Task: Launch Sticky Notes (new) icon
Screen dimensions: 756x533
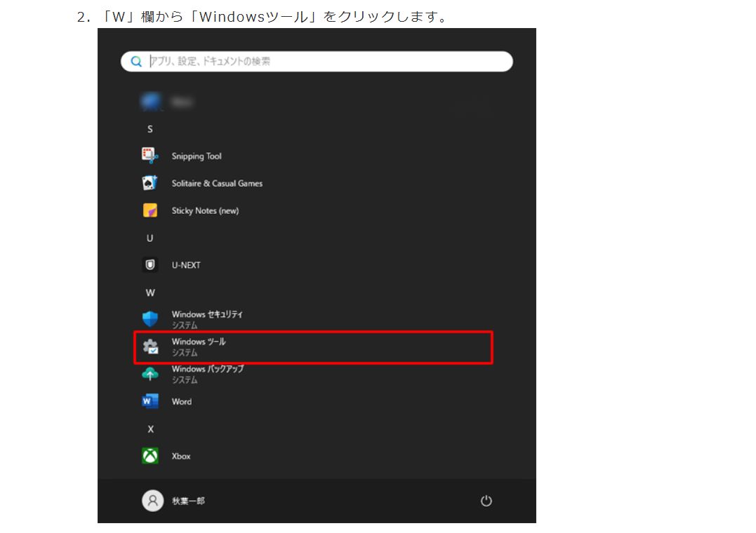Action: [150, 210]
